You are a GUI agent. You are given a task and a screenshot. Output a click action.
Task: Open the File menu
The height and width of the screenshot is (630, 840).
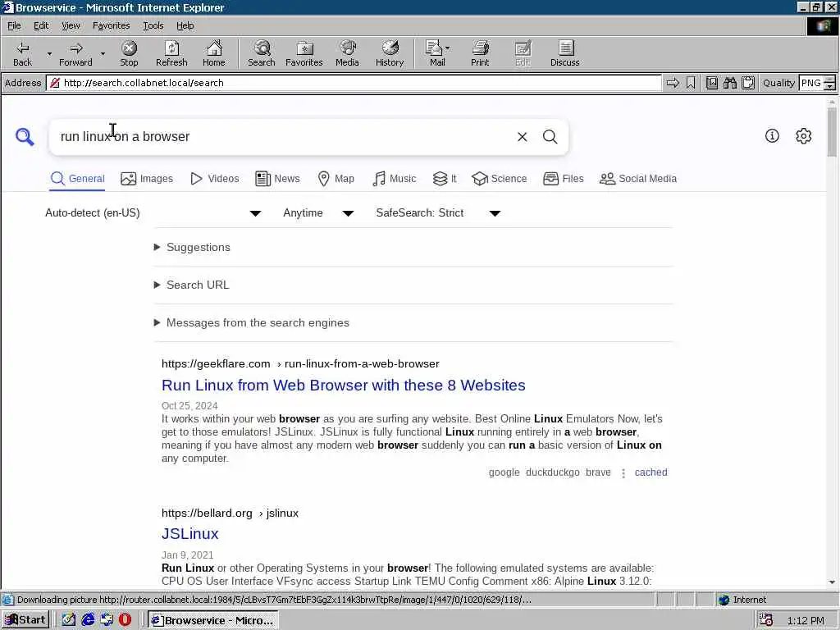14,25
